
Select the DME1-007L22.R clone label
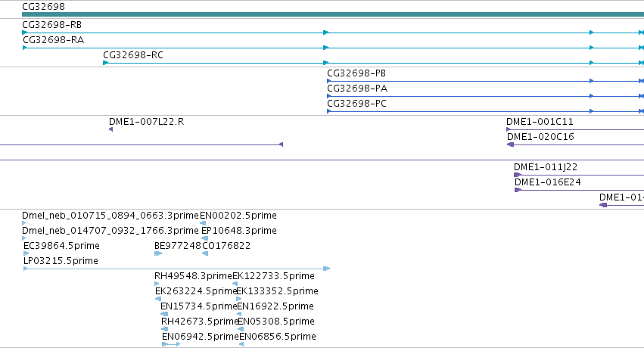146,122
